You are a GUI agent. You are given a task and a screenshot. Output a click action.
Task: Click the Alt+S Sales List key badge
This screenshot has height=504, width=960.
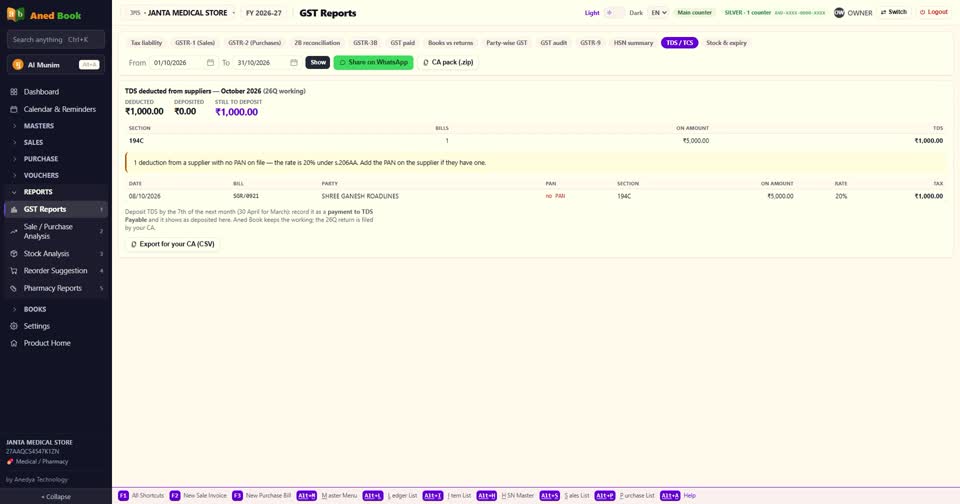(549, 495)
